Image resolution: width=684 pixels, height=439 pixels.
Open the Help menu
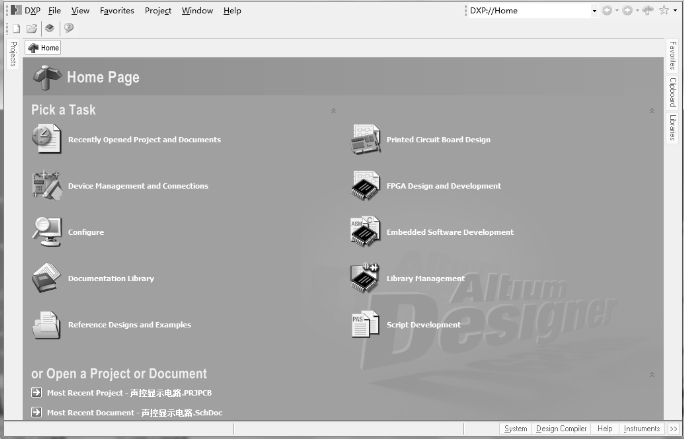232,10
